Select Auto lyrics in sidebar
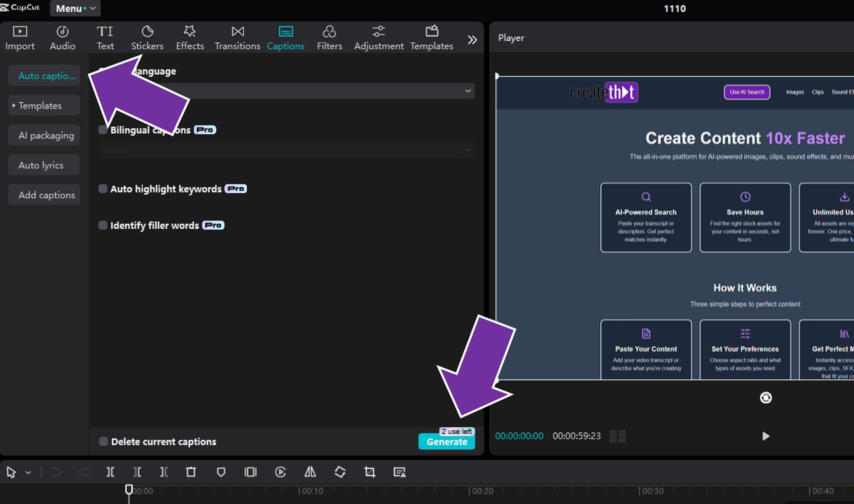854x504 pixels. 44,165
